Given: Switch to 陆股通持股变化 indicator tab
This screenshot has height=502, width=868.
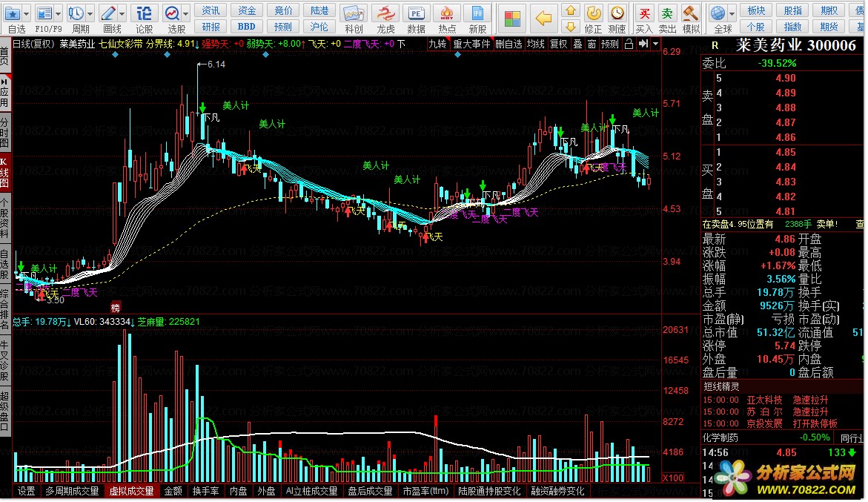Looking at the screenshot, I should point(489,491).
